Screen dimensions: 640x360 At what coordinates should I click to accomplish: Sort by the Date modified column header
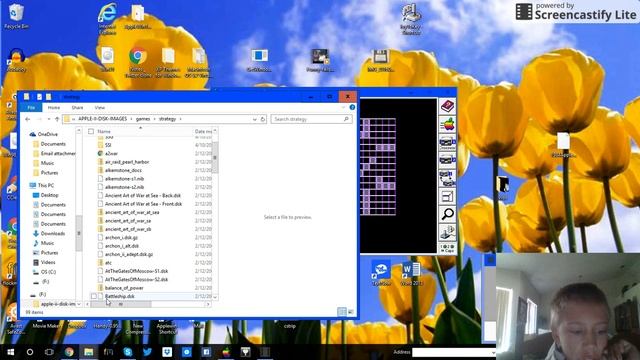tap(203, 131)
